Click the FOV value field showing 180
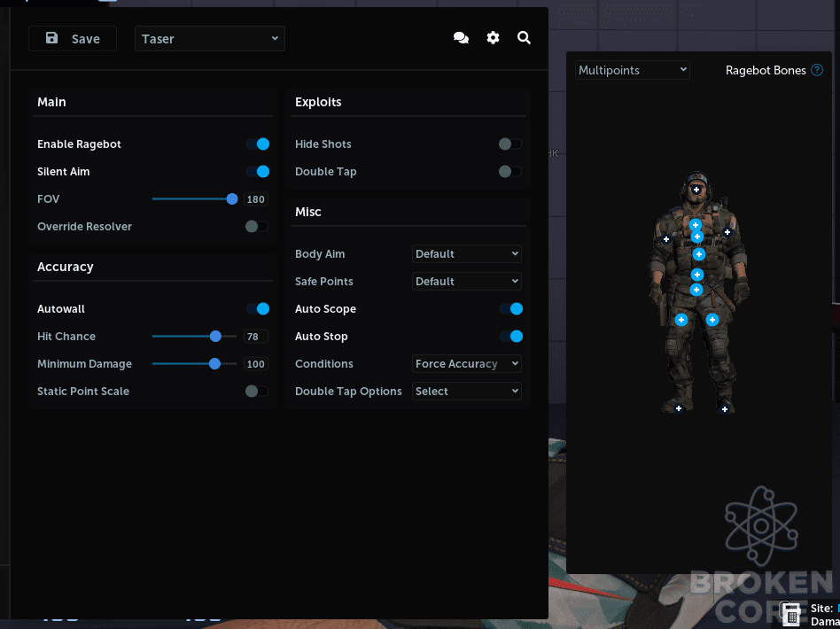Image resolution: width=840 pixels, height=629 pixels. tap(256, 199)
